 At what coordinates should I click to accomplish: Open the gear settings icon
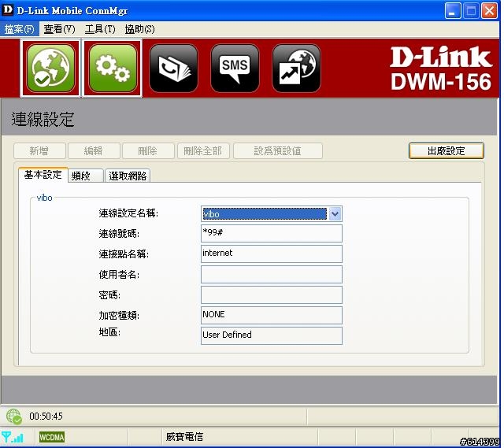tap(112, 68)
